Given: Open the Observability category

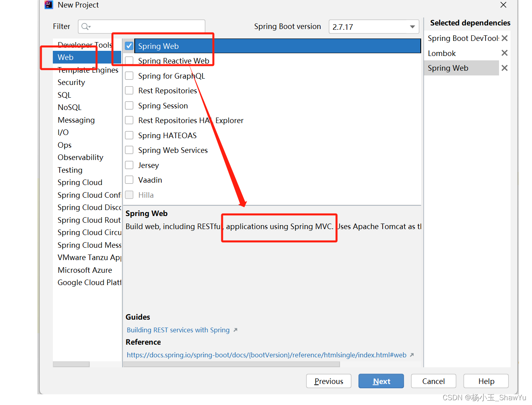Looking at the screenshot, I should [x=80, y=157].
